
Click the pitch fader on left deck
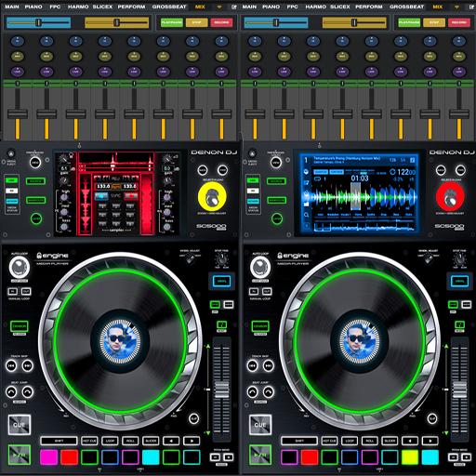[222, 390]
